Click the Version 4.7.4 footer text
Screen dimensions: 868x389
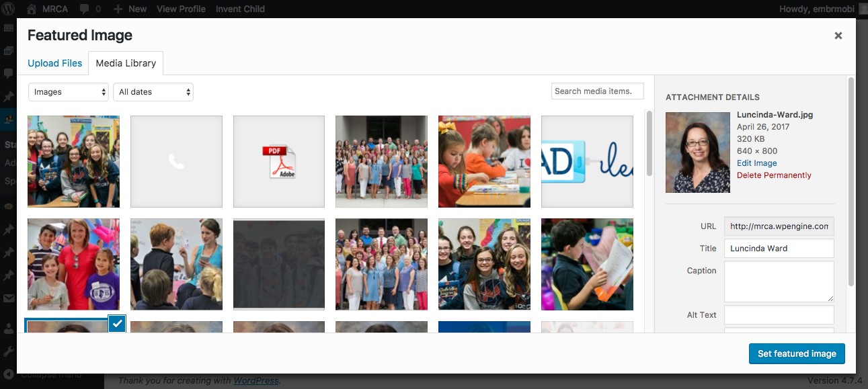tap(834, 380)
